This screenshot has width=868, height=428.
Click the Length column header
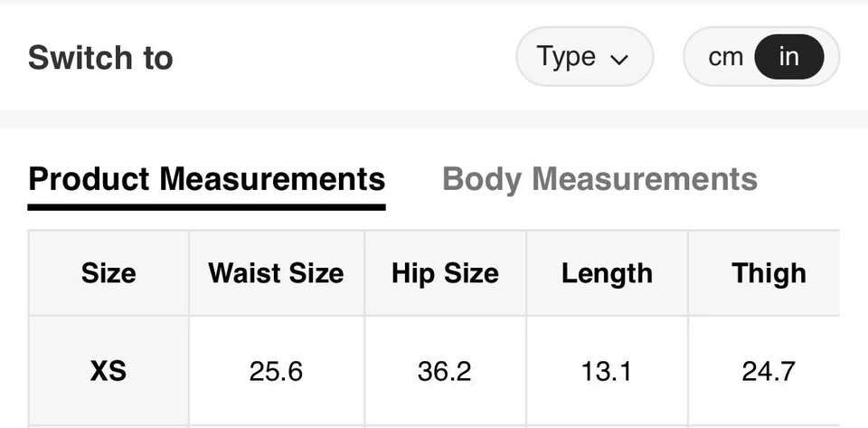click(x=607, y=272)
